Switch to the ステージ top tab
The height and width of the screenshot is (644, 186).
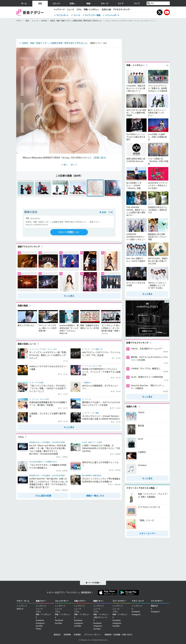click(x=104, y=3)
